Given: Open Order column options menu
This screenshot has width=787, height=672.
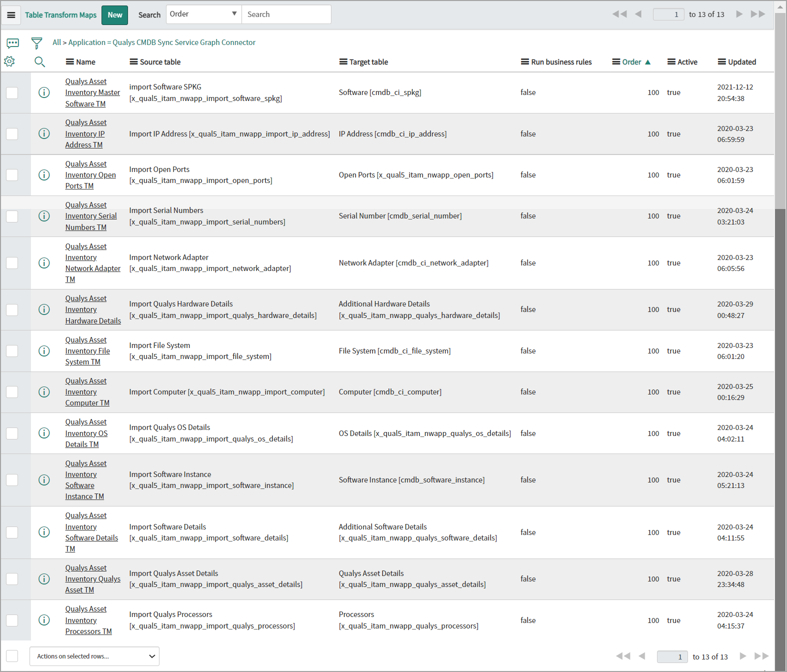Looking at the screenshot, I should coord(616,62).
